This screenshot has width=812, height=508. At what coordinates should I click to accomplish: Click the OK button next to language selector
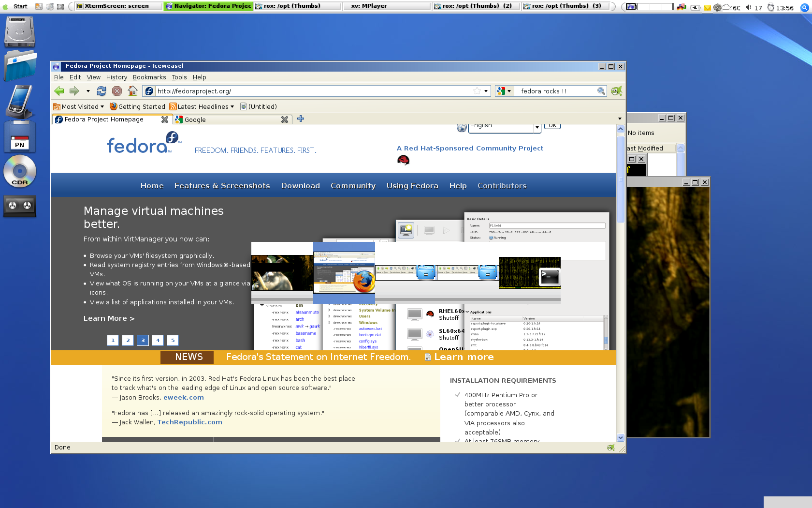[552, 126]
